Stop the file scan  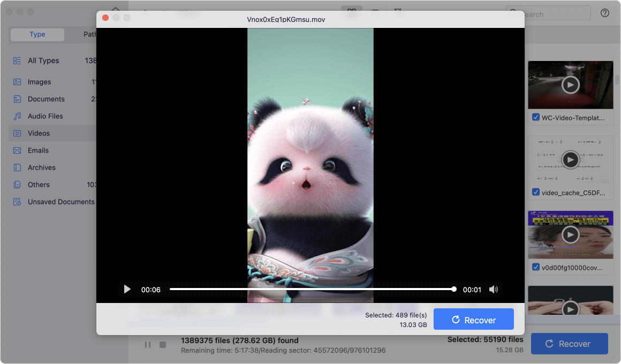(163, 345)
